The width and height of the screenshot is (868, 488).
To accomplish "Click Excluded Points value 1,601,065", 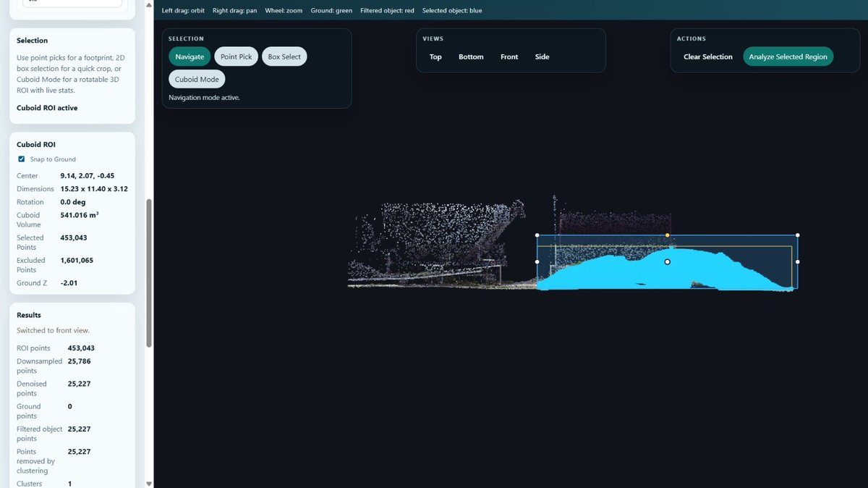I will click(x=77, y=260).
